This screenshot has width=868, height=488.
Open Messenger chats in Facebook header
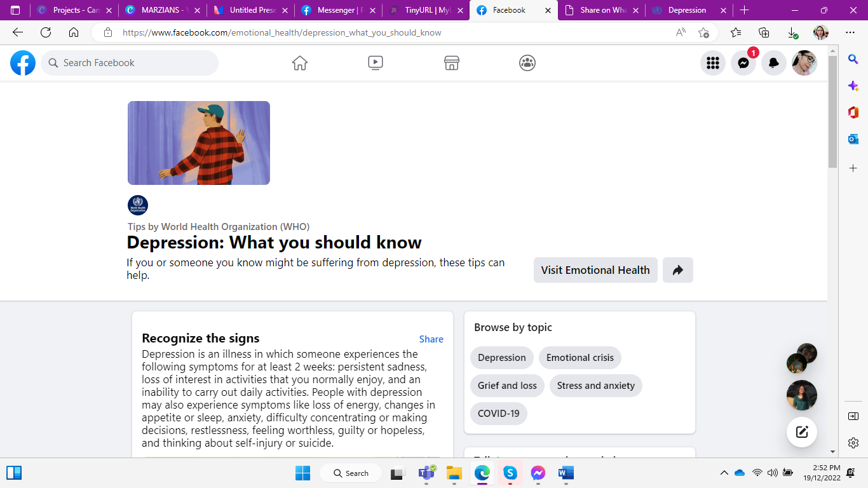tap(743, 63)
